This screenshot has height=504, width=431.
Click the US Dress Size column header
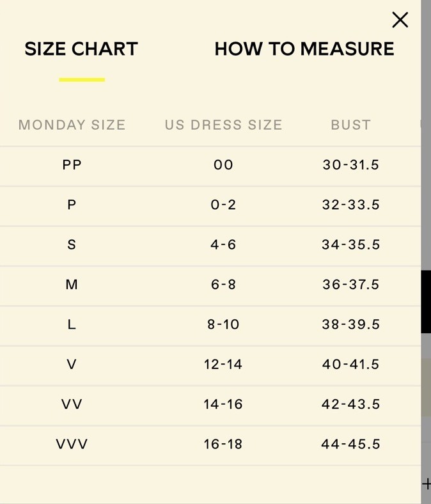(x=224, y=125)
